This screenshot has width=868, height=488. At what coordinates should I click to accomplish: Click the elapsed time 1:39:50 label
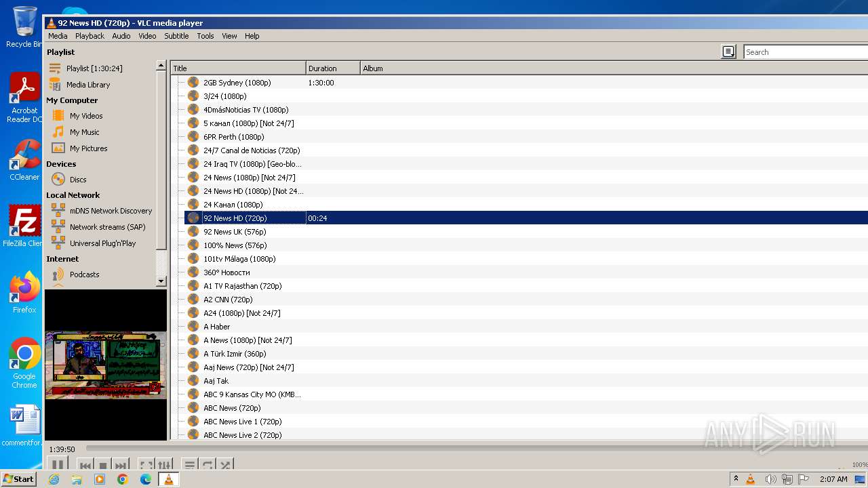(x=62, y=449)
